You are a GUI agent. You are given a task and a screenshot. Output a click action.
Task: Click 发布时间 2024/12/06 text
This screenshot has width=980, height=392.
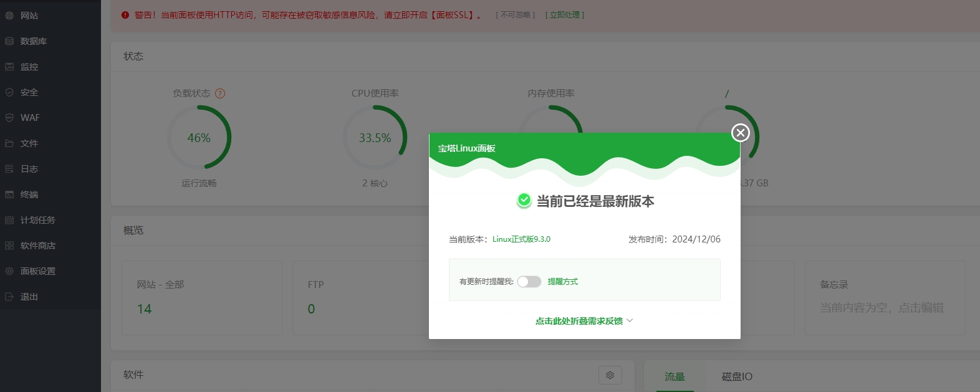tap(675, 239)
